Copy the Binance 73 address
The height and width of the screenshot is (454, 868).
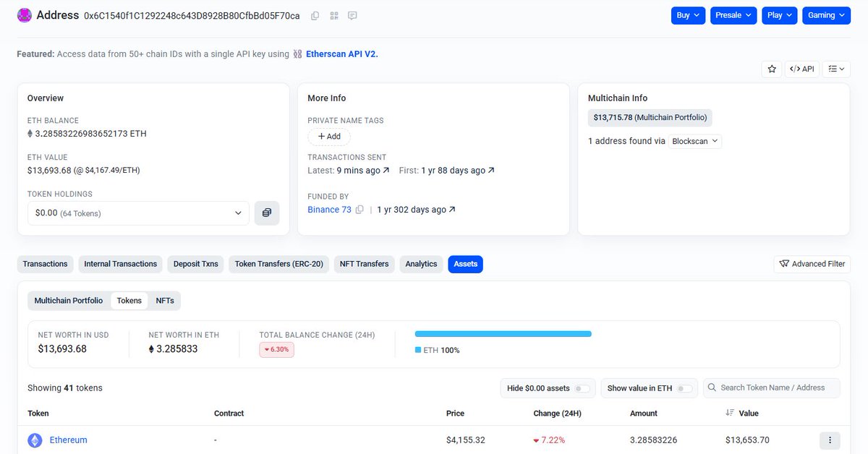click(359, 210)
